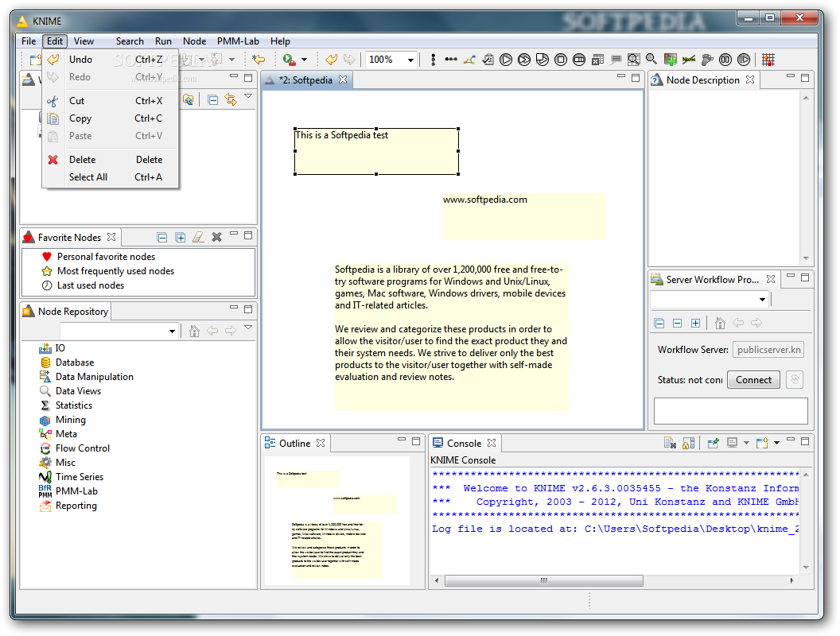Switch to the *2: Softpedia editor tab
This screenshot has height=636, width=840.
click(x=305, y=80)
